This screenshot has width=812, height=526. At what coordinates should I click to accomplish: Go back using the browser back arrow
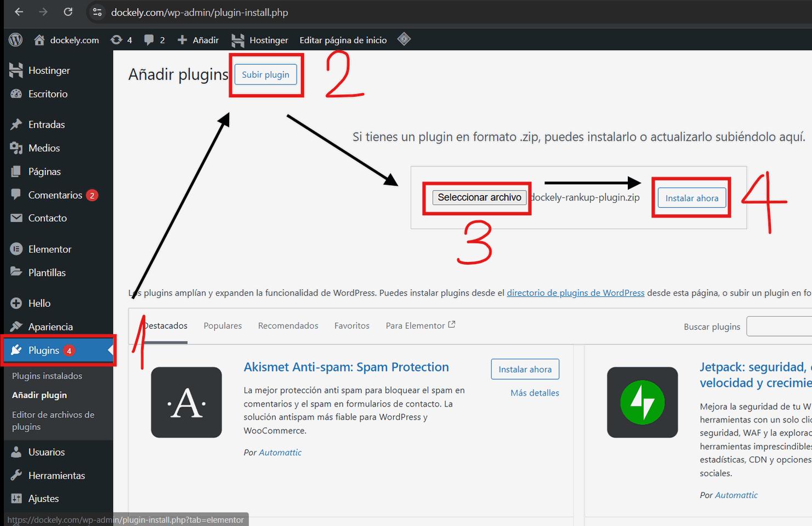19,12
